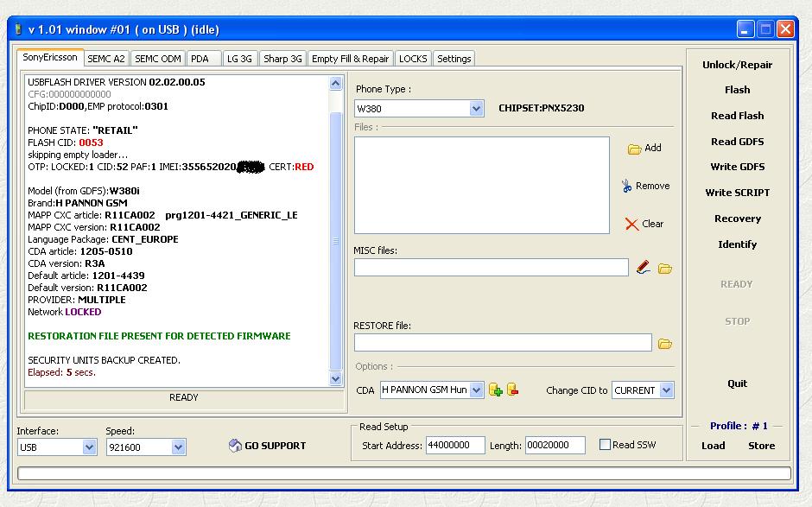
Task: Click the Clear label text
Action: coord(652,224)
